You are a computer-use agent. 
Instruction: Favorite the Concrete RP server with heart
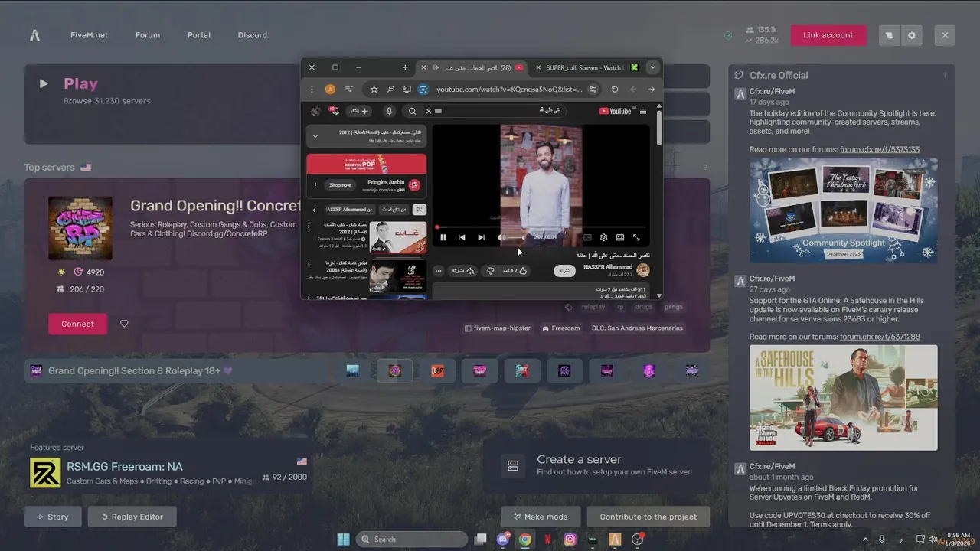pyautogui.click(x=124, y=324)
